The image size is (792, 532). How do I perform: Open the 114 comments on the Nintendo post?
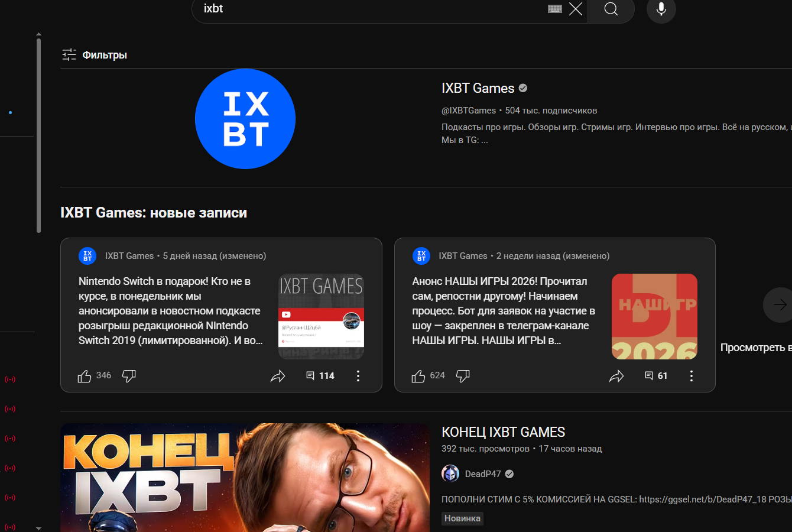(x=320, y=376)
